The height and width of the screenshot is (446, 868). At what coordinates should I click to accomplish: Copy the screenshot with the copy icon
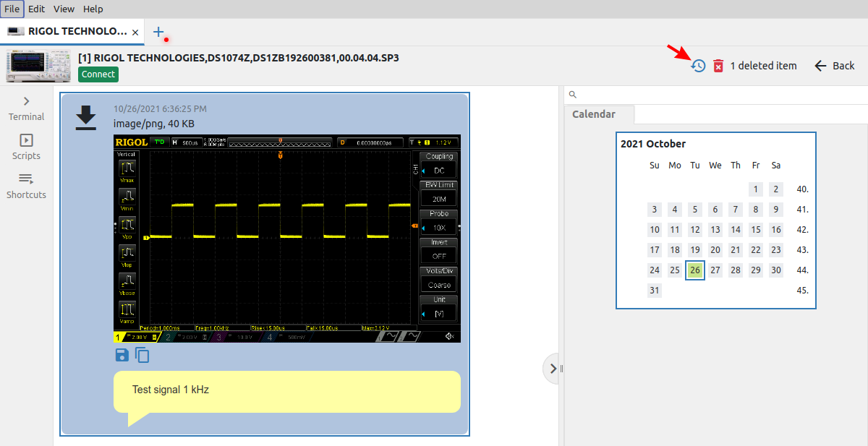tap(142, 355)
